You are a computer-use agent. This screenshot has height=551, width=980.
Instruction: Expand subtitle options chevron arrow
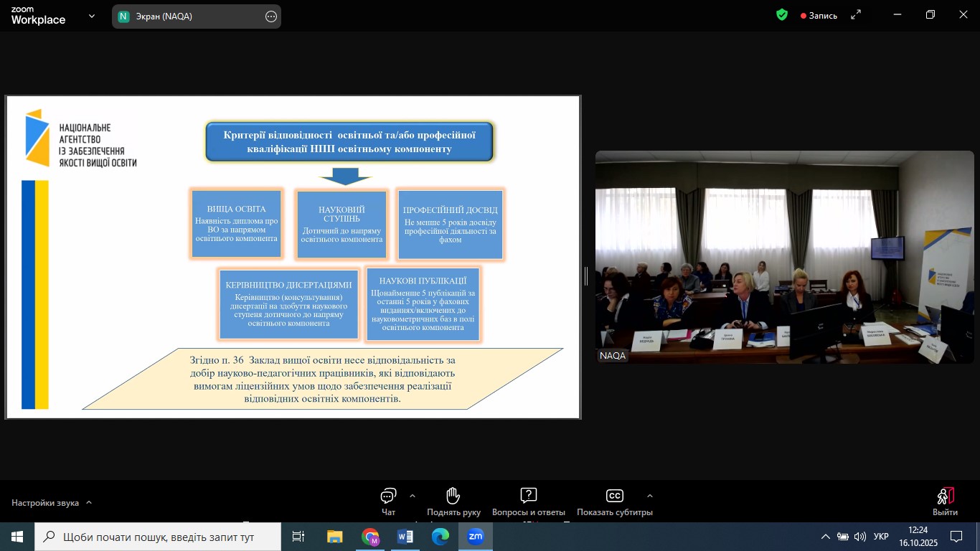coord(650,496)
